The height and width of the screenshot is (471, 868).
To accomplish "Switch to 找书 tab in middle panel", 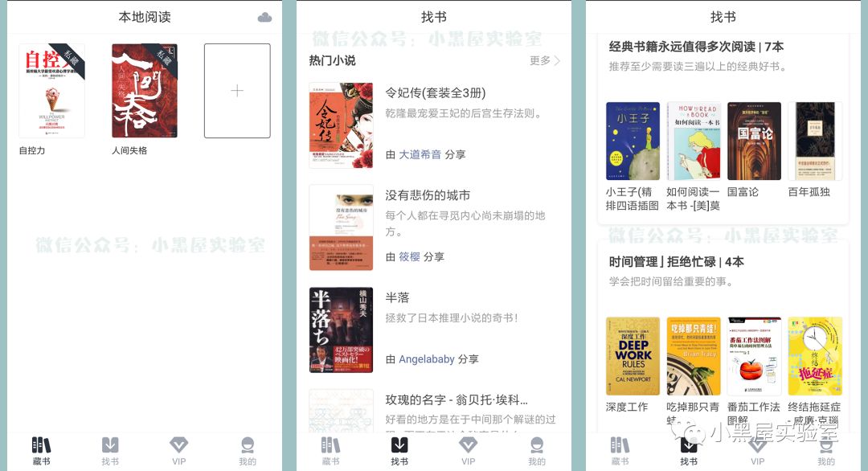I will [x=399, y=451].
